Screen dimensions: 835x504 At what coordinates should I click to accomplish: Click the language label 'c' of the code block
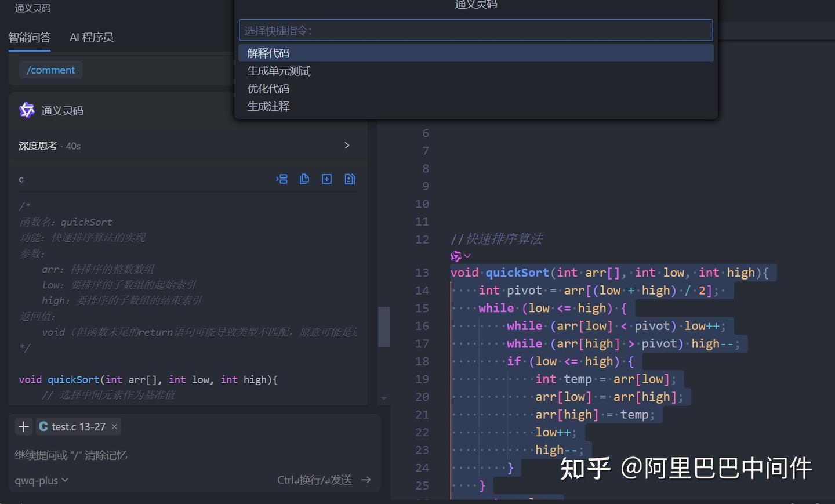[21, 179]
